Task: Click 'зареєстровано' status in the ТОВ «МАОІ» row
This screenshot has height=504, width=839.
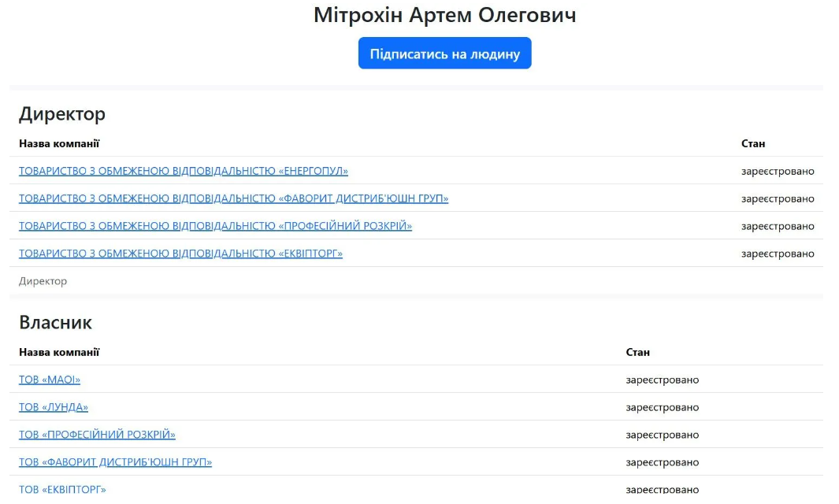Action: [x=662, y=380]
